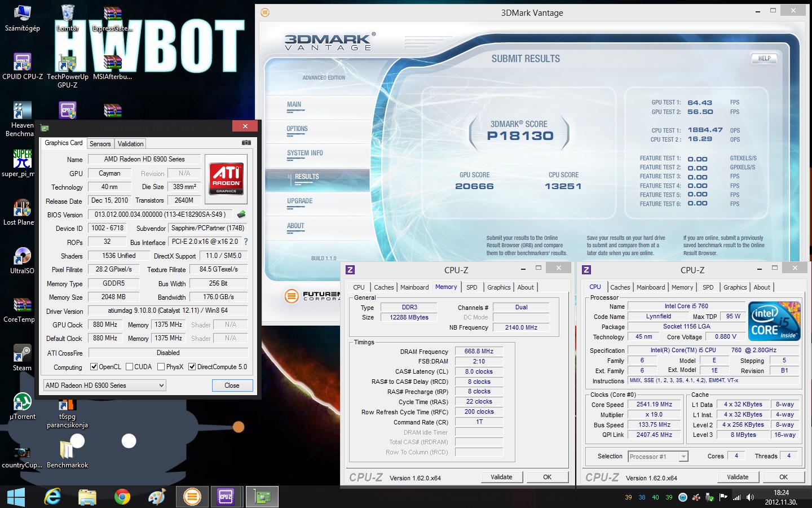This screenshot has width=812, height=508.
Task: Click the Close button in GPU-Z
Action: pos(232,386)
